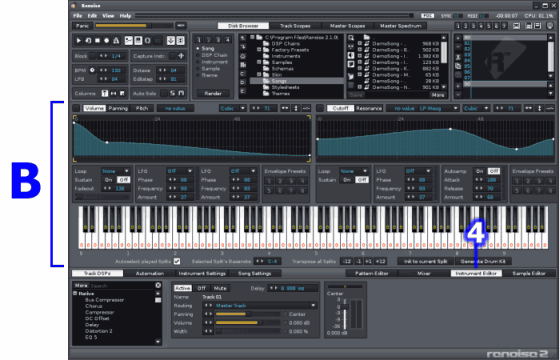The width and height of the screenshot is (560, 360).
Task: Enable the Volume envelope checkbox
Action: click(x=76, y=108)
